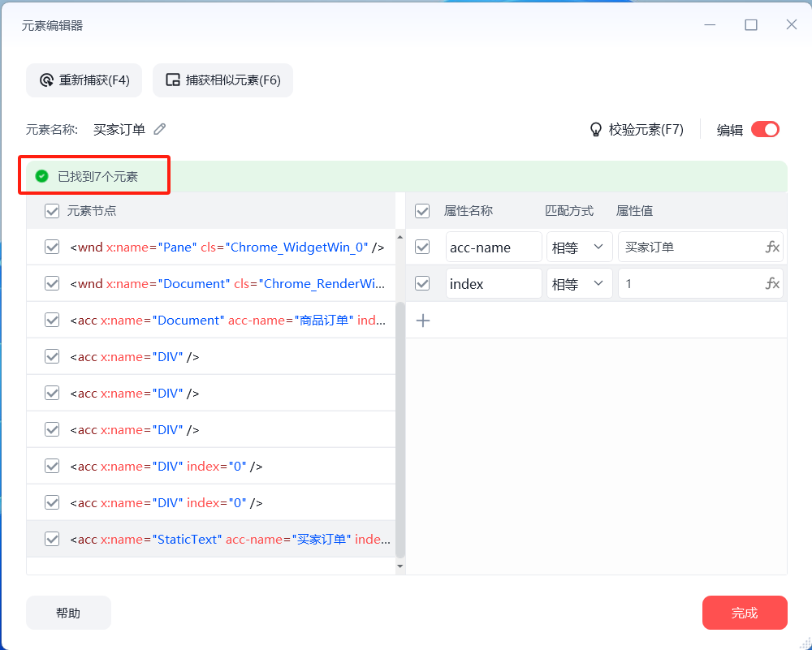
Task: Open the 相等 dropdown for acc-name
Action: pos(580,248)
